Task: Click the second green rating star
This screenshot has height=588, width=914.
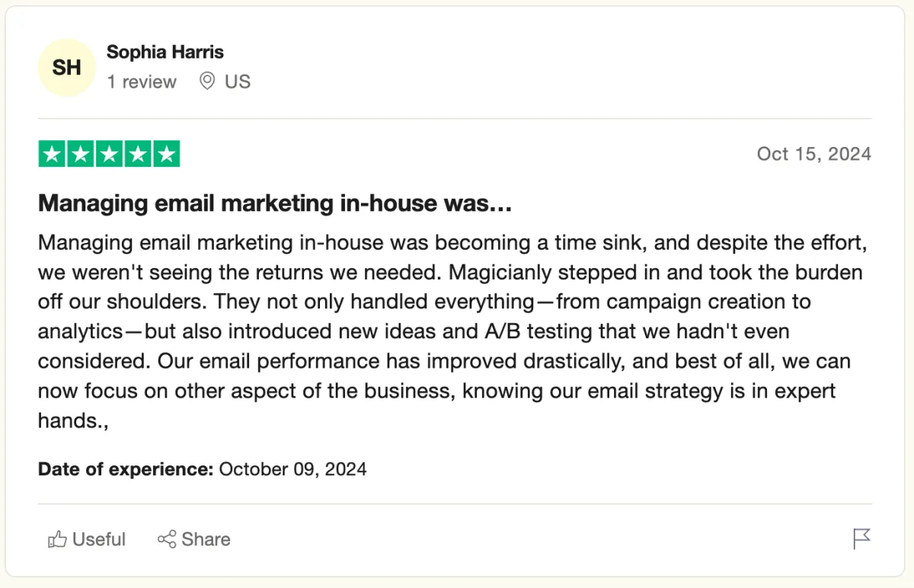Action: tap(81, 154)
